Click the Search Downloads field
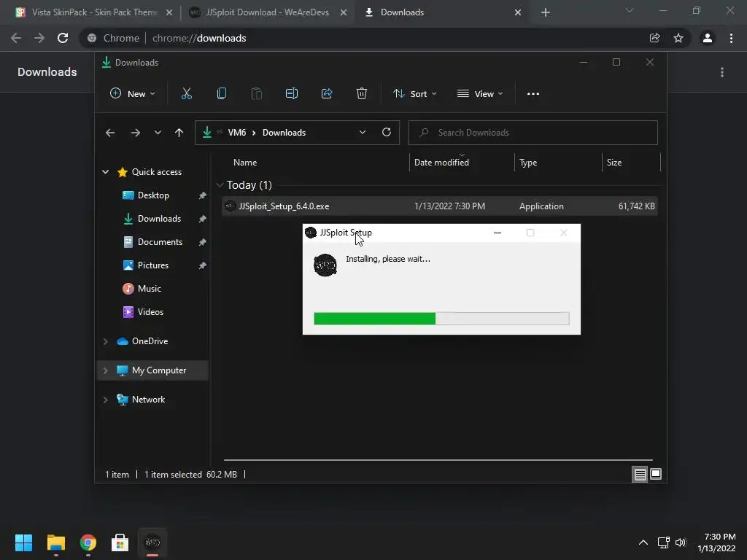 [533, 133]
